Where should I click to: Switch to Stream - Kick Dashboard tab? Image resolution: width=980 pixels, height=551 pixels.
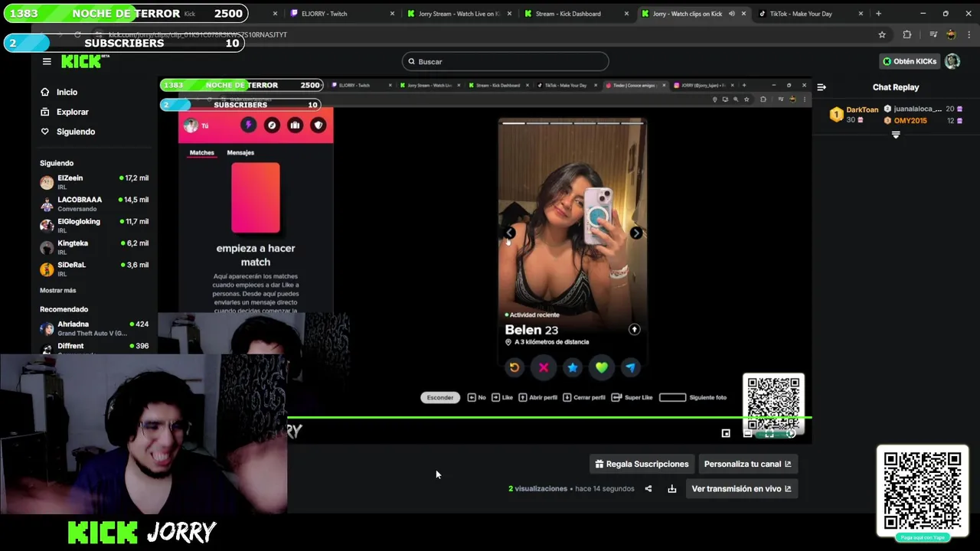click(x=576, y=14)
